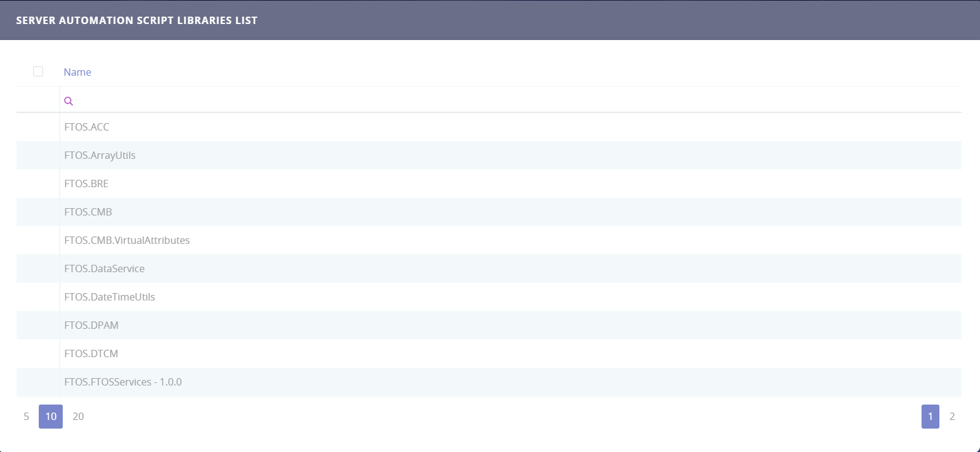Open the FTOS.DPAM row

pos(91,325)
